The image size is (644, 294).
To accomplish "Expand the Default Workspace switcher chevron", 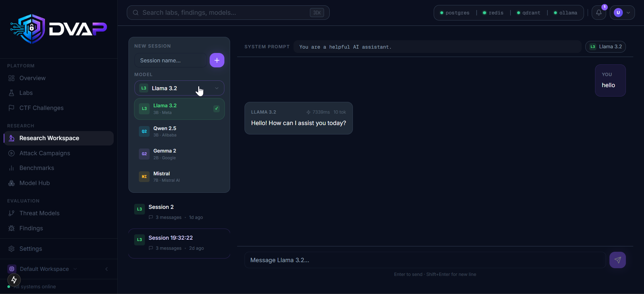I will tap(75, 269).
